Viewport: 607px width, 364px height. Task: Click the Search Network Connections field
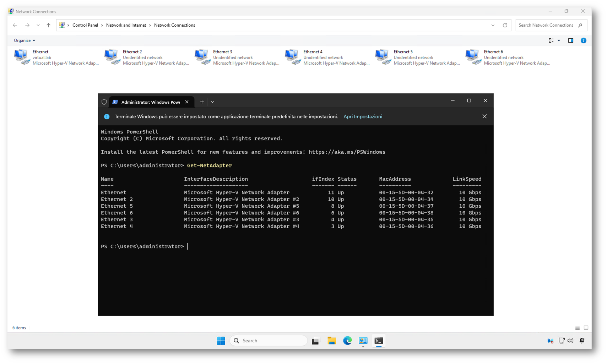pyautogui.click(x=546, y=25)
